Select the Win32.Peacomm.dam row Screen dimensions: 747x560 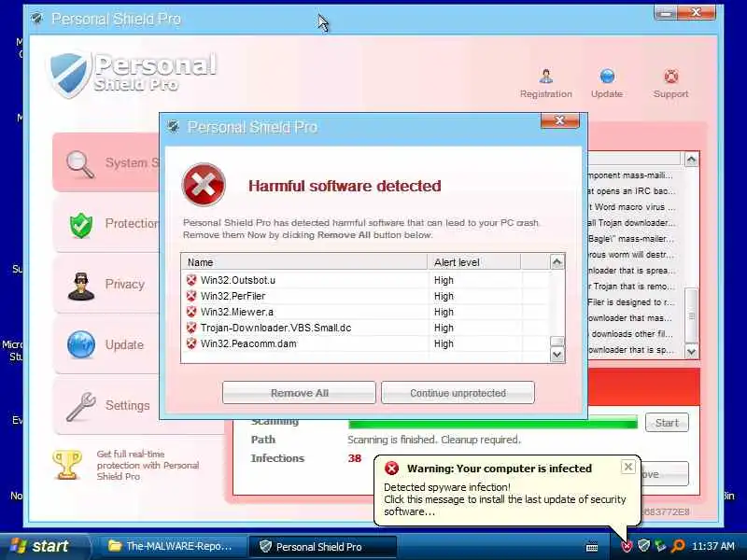point(365,343)
